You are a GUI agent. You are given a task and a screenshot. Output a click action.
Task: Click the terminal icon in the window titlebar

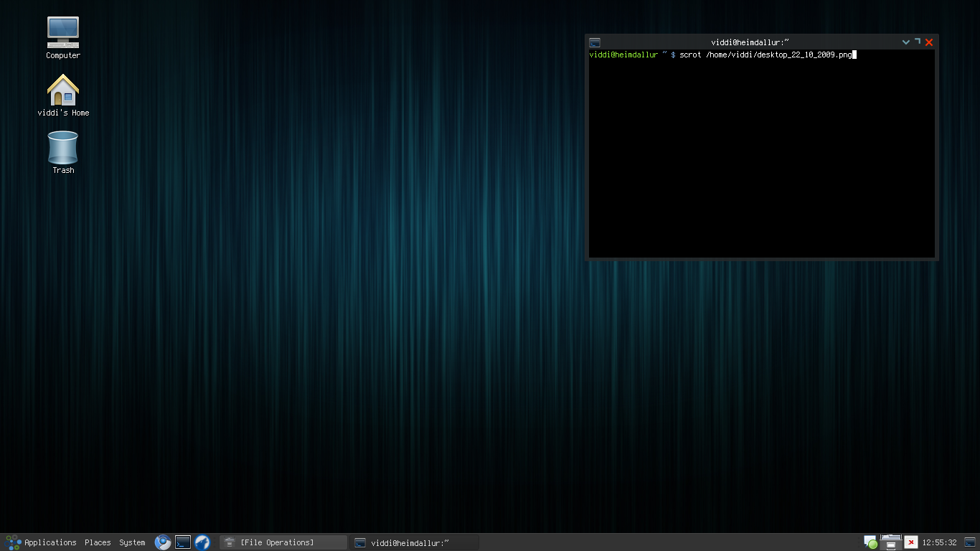pos(593,42)
